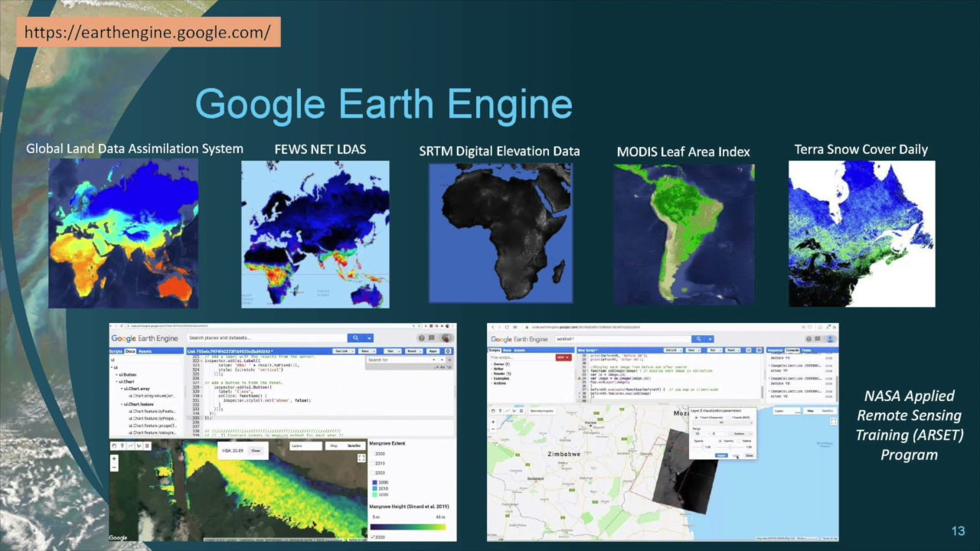This screenshot has width=980, height=551.
Task: Click red NEW button in Scripts panel
Action: coord(563,357)
